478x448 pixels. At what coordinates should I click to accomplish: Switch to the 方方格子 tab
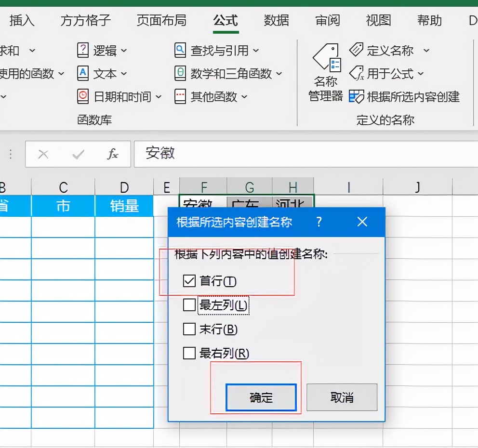[85, 20]
